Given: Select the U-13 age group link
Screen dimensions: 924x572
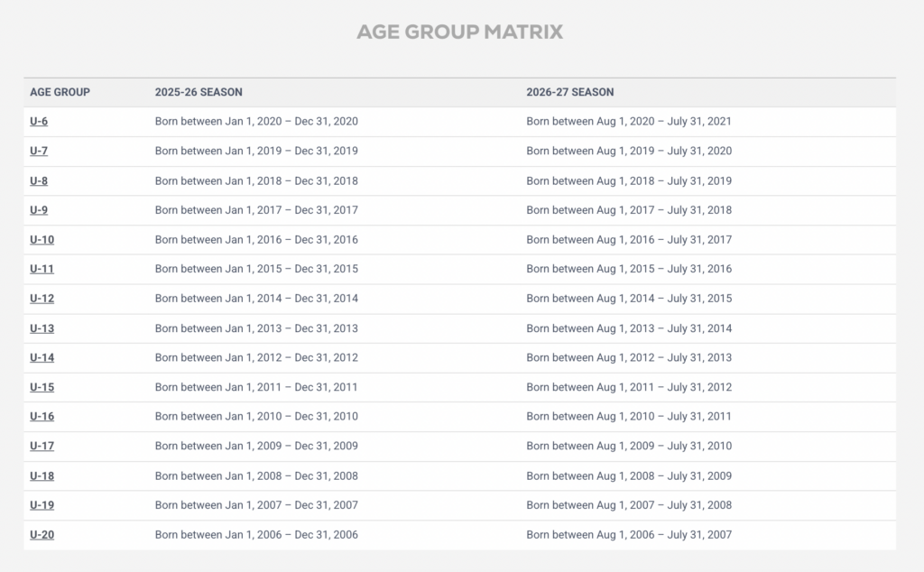Looking at the screenshot, I should 42,328.
